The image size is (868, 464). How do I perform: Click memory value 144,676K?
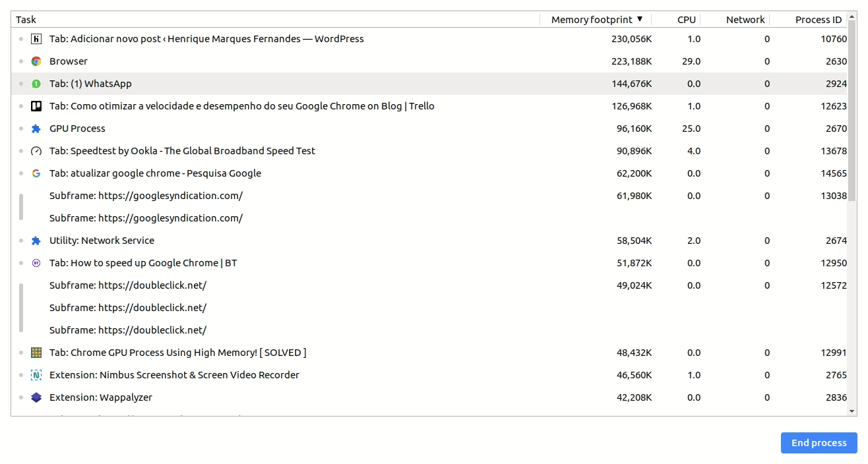coord(632,84)
